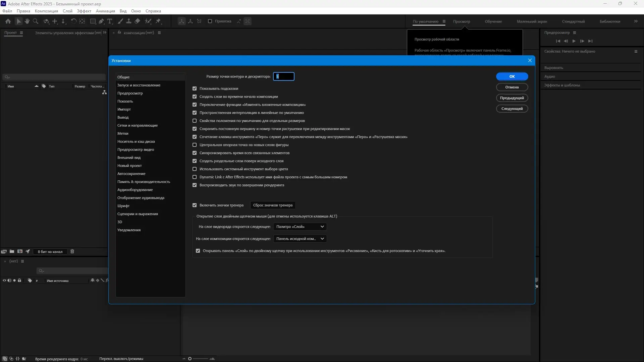The image size is (644, 362).
Task: Open the Эффект menu
Action: [84, 11]
